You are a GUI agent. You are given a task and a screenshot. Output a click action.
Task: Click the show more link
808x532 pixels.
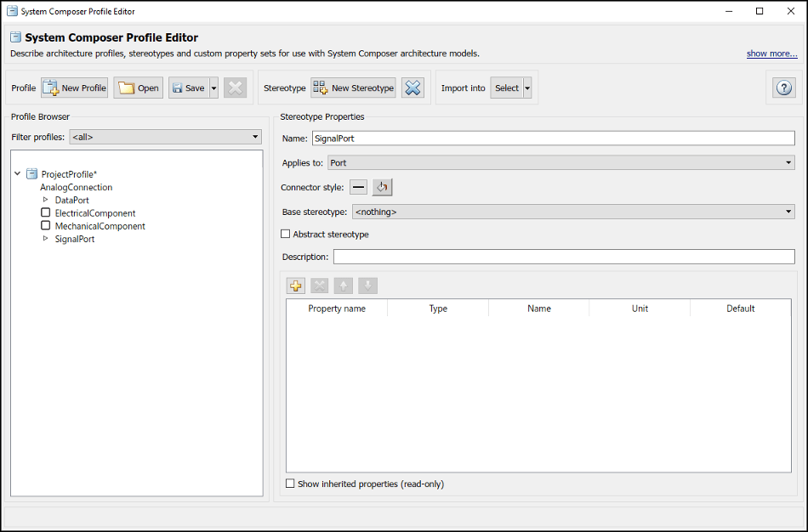point(771,53)
